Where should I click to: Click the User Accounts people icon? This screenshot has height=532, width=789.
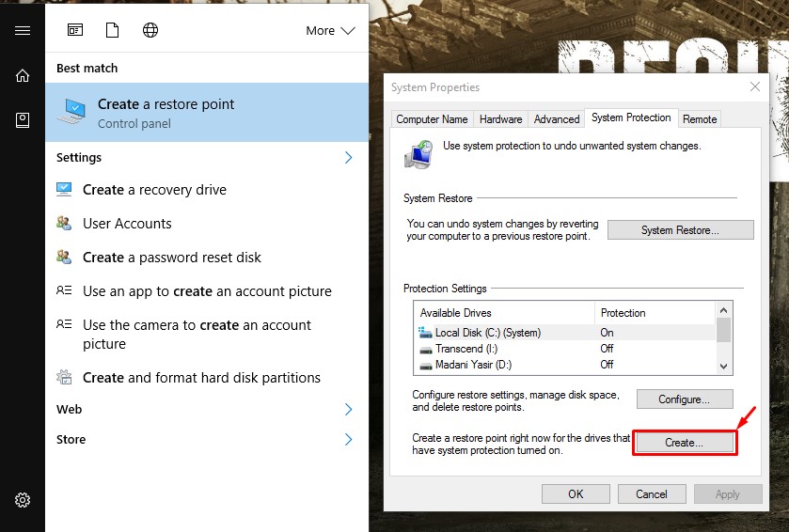64,223
